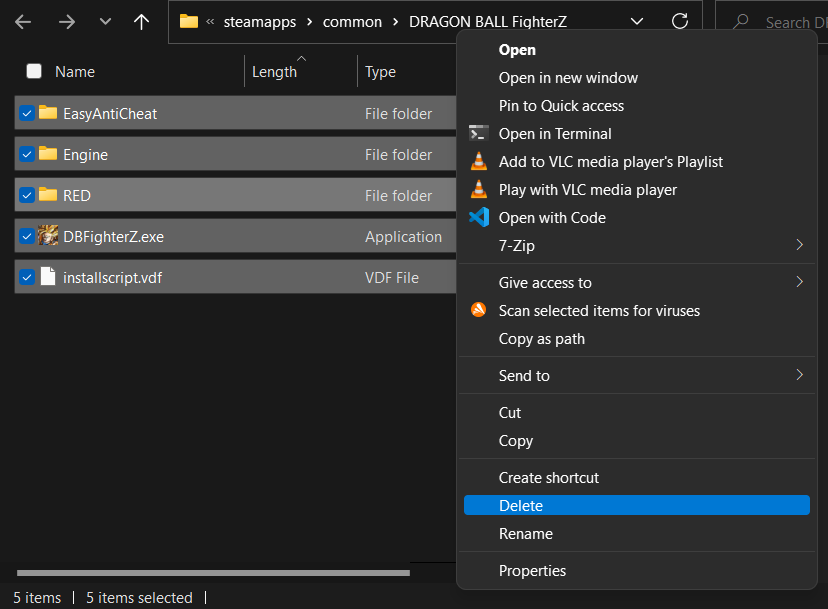Open the recent locations dropdown arrow
828x609 pixels.
click(x=105, y=22)
